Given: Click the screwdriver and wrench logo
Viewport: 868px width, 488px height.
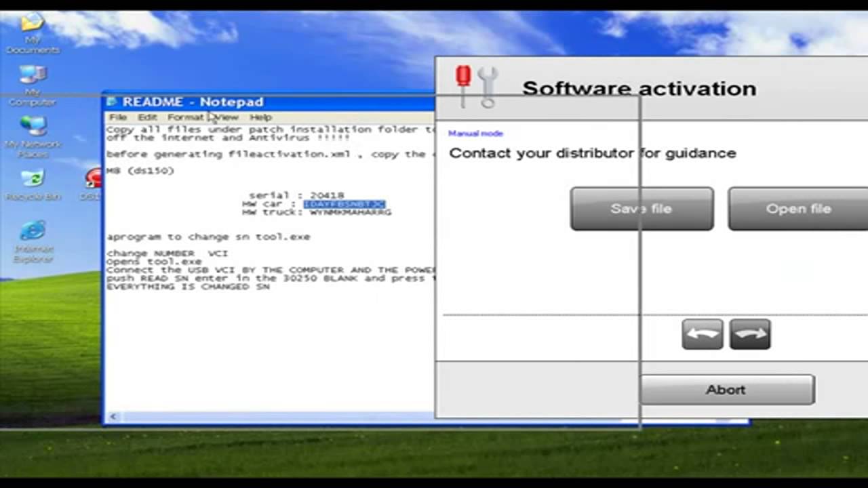Looking at the screenshot, I should [x=477, y=86].
